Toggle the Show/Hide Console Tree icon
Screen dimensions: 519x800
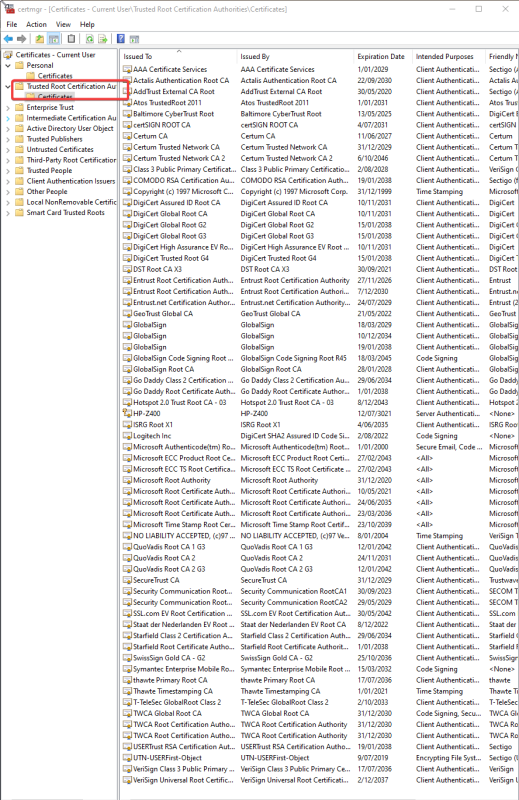pos(54,39)
